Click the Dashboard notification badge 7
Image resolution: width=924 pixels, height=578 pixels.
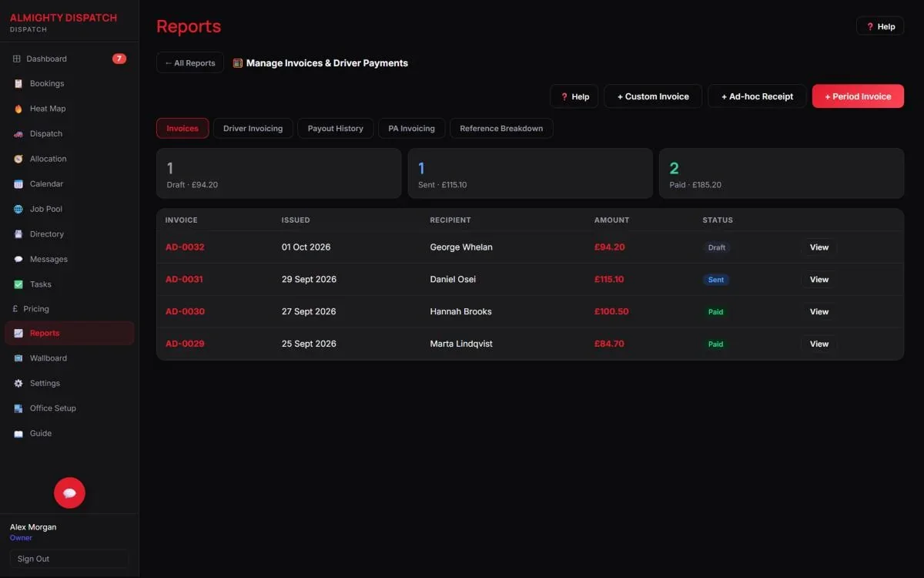coord(119,59)
